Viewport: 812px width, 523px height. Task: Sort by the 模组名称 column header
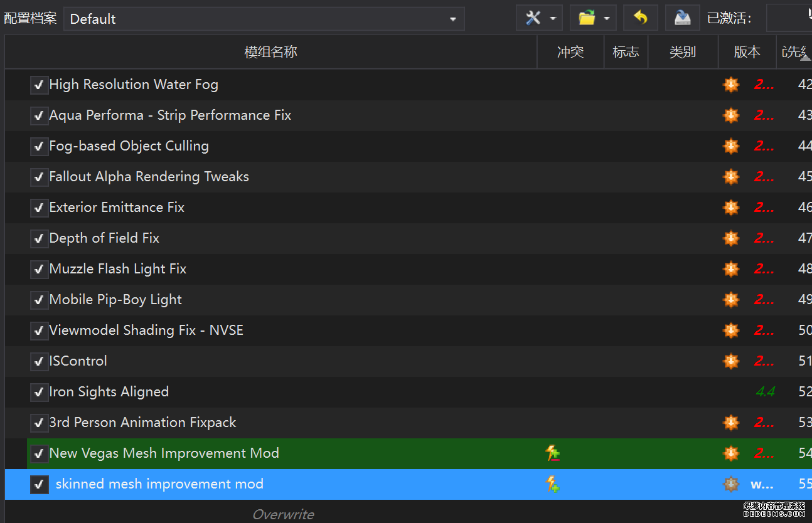270,52
